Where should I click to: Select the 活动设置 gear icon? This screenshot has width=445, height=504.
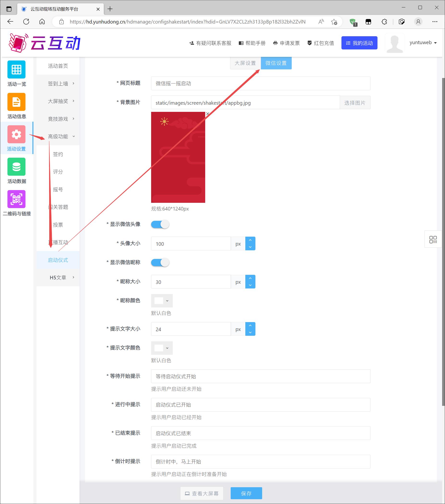click(16, 134)
